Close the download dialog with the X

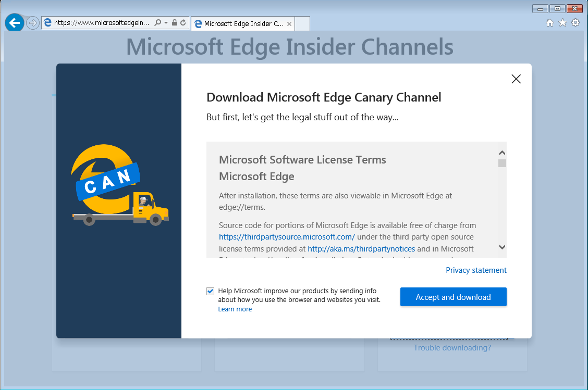(x=516, y=79)
